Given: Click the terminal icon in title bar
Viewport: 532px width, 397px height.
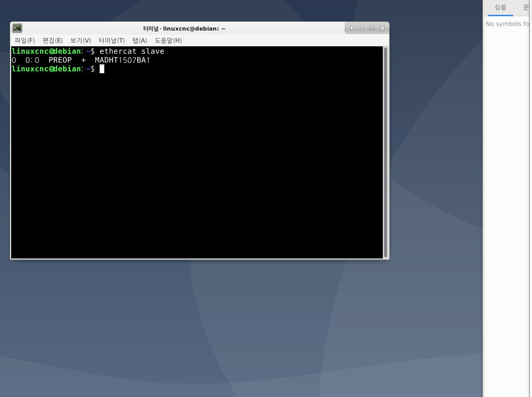Looking at the screenshot, I should coord(17,28).
